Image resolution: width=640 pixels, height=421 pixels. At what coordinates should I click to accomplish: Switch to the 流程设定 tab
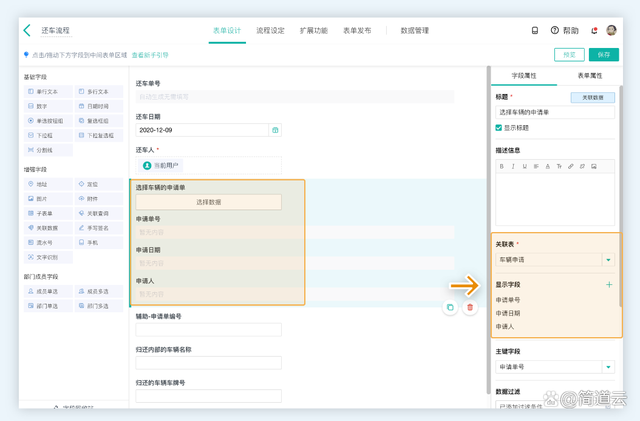point(270,31)
